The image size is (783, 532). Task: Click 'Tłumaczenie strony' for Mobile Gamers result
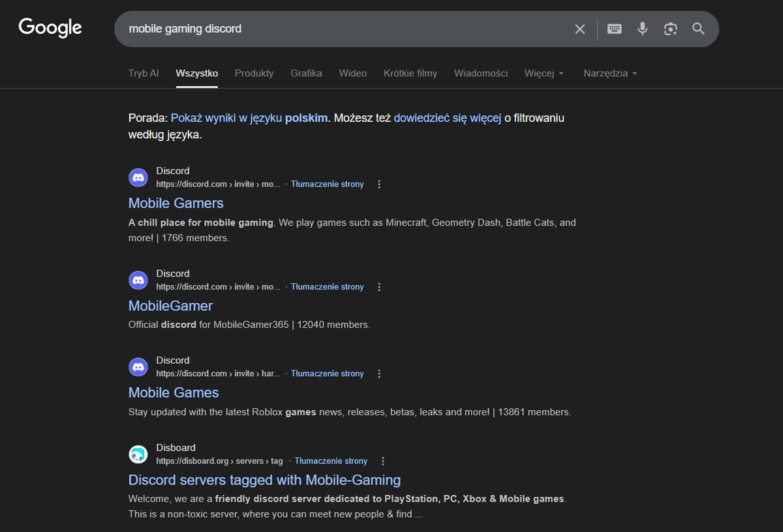[328, 185]
